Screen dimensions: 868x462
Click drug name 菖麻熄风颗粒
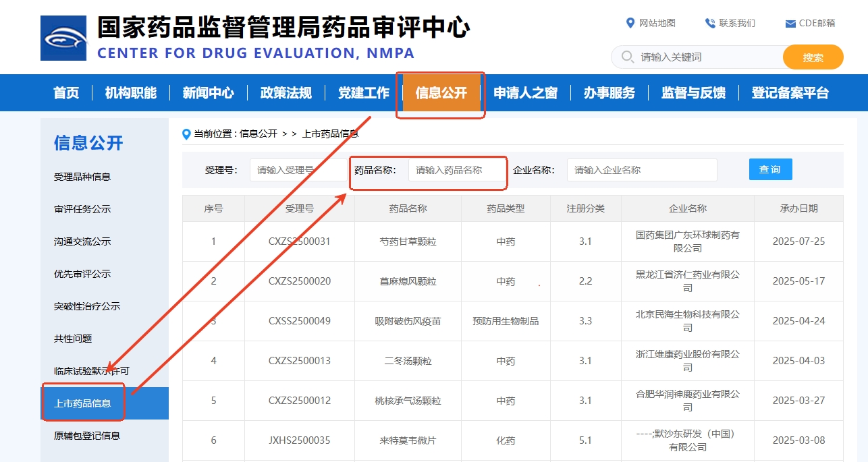pyautogui.click(x=408, y=281)
